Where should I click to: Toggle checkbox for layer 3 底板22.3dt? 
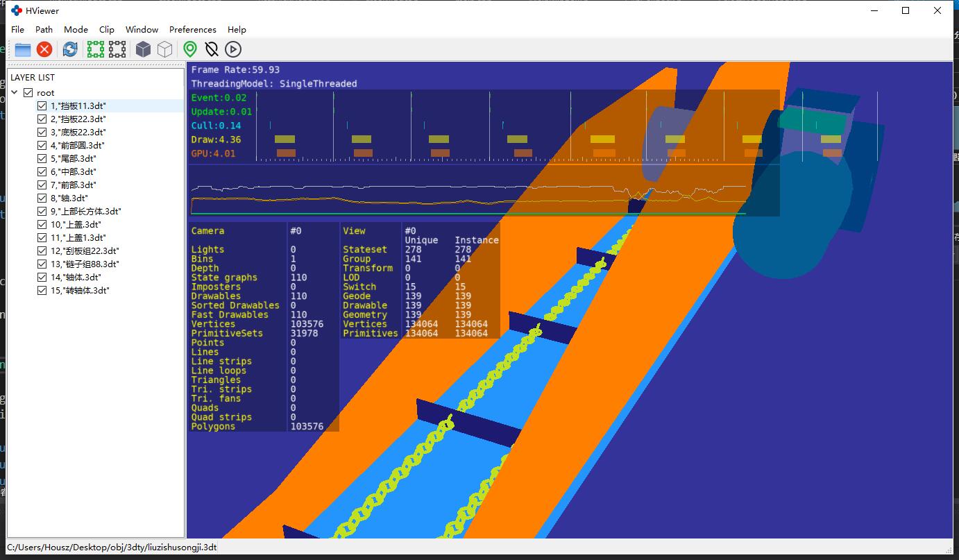[x=42, y=132]
